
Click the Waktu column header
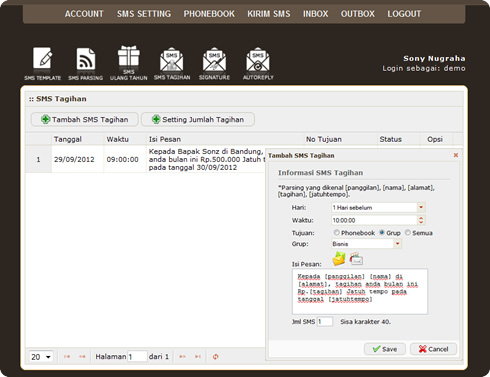click(125, 139)
